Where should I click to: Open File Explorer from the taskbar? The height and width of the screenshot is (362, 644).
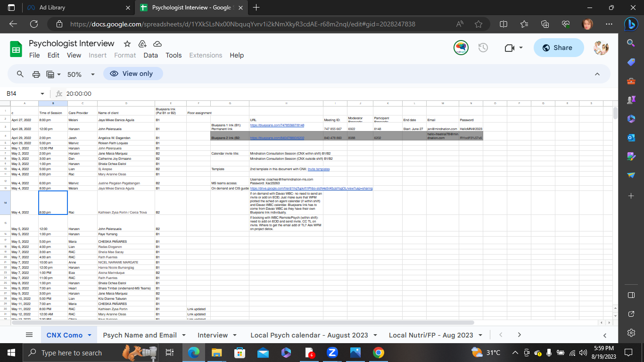click(x=216, y=352)
